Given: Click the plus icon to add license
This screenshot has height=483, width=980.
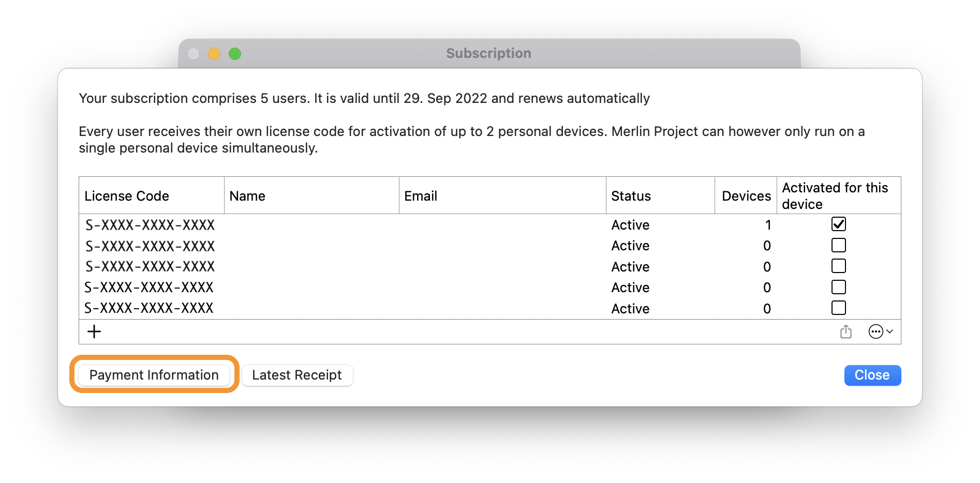Looking at the screenshot, I should 94,331.
